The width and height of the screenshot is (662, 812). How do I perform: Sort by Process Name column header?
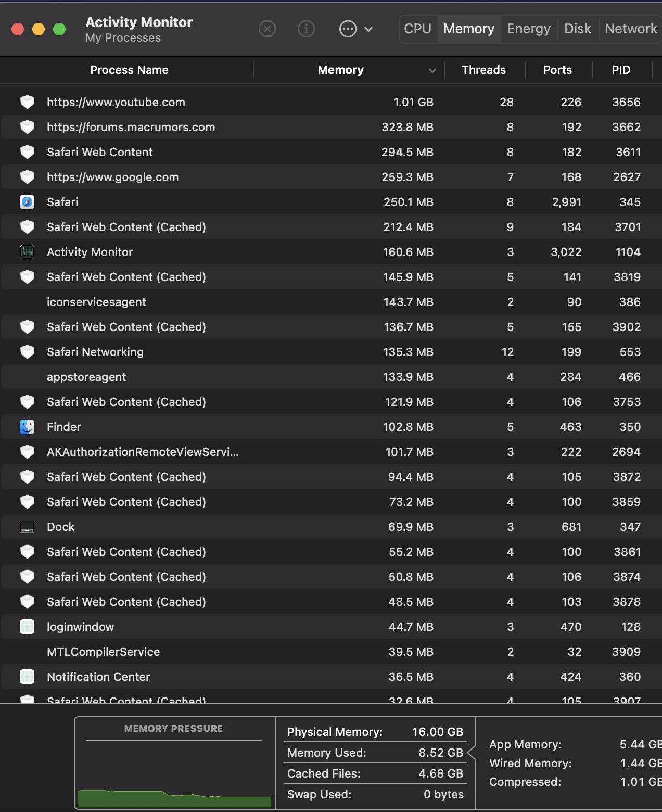click(129, 70)
